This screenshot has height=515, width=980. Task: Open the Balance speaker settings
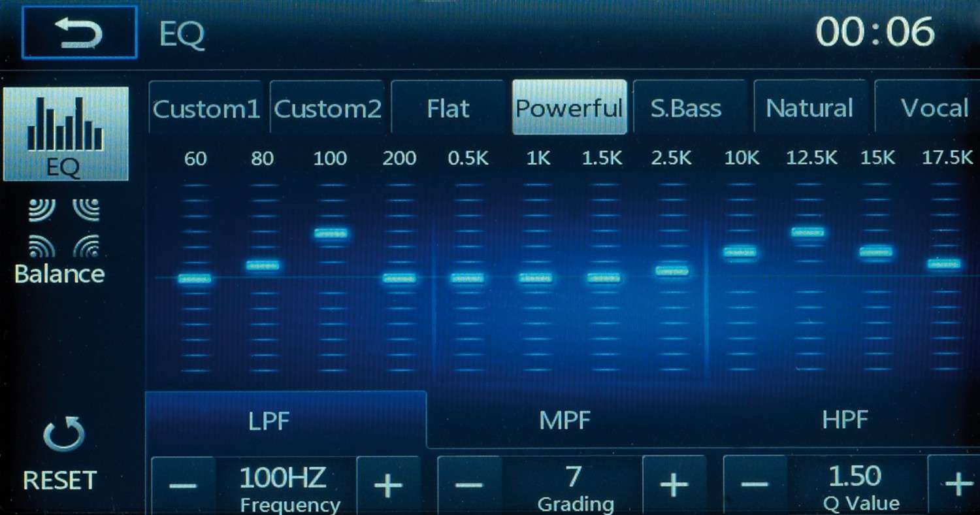(59, 242)
